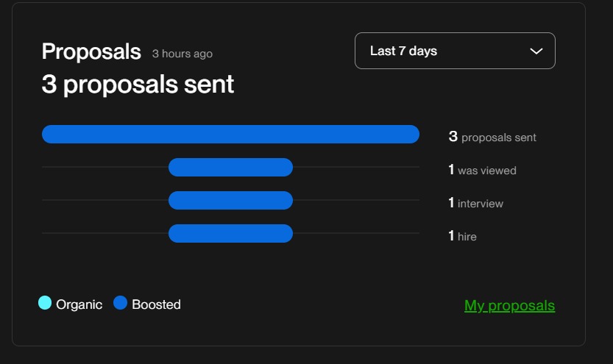Viewport: 613px width, 364px height.
Task: Click the "3 proposals sent" chart label
Action: (492, 137)
